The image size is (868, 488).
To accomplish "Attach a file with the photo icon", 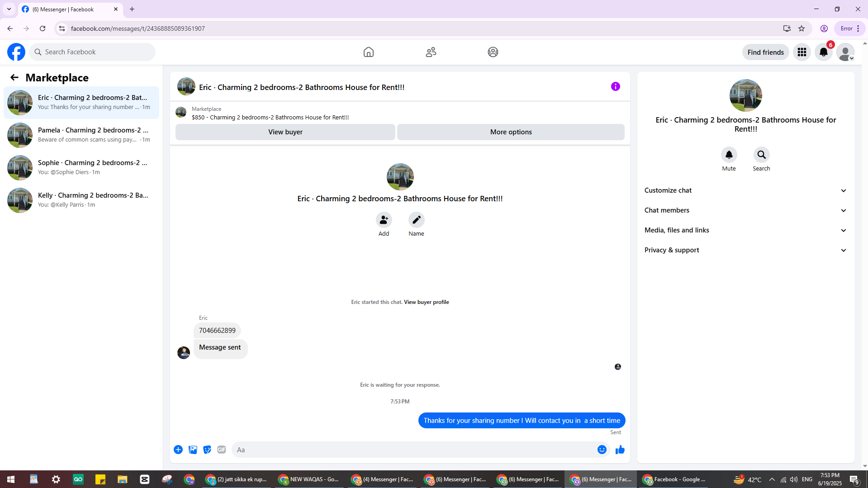I will pos(193,450).
